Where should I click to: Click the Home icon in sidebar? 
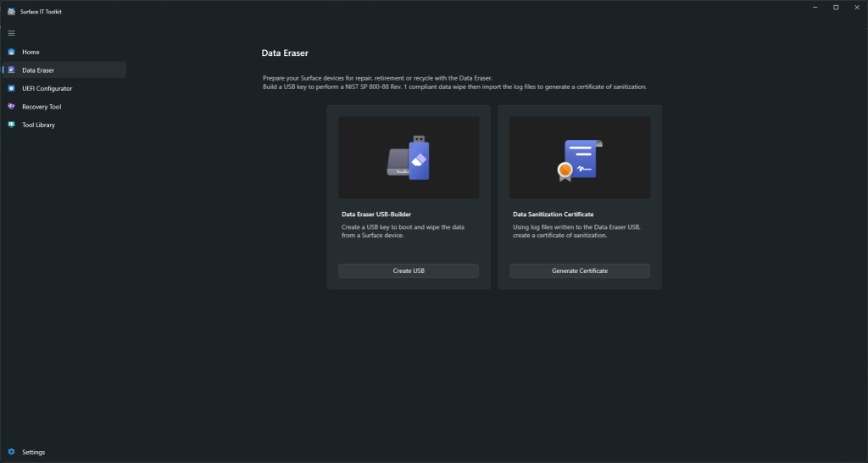(x=11, y=52)
